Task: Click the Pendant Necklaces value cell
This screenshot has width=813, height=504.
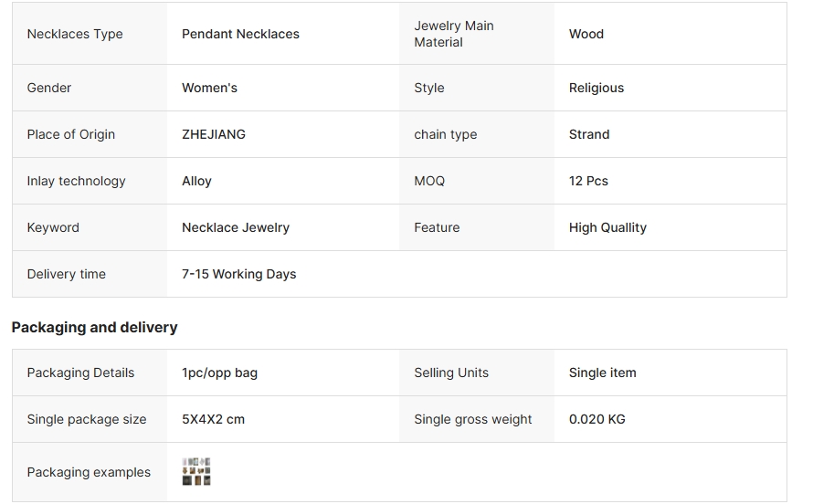Action: 240,34
